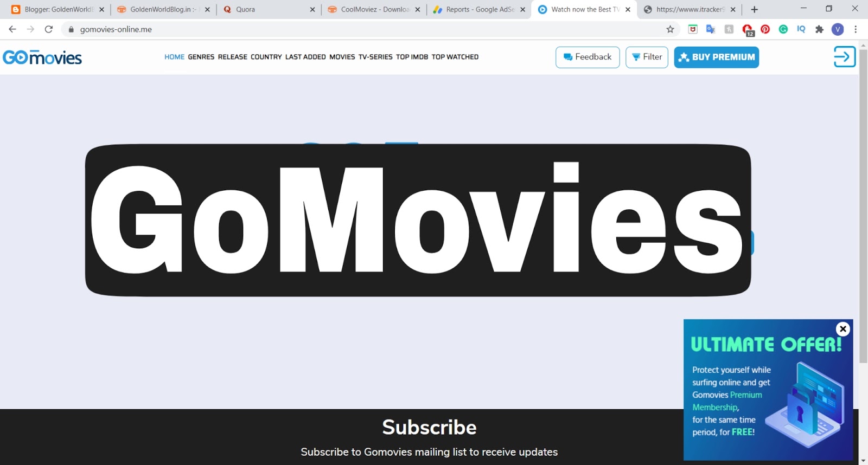
Task: Open the RELEASE menu
Action: click(232, 57)
